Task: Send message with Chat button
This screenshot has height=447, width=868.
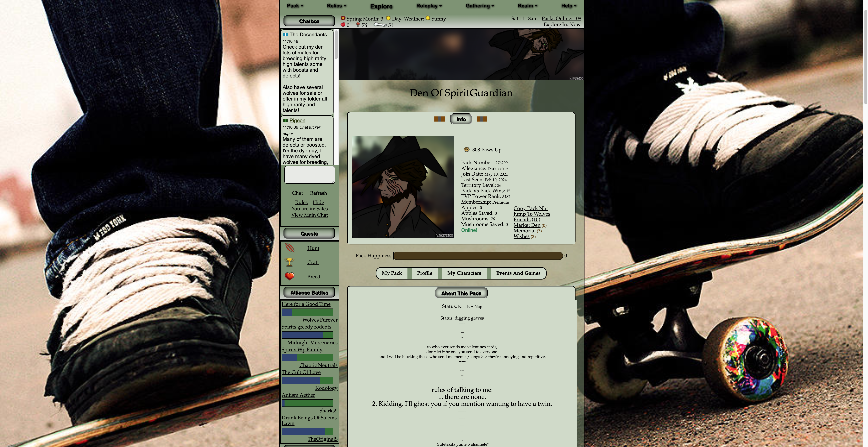Action: tap(297, 193)
